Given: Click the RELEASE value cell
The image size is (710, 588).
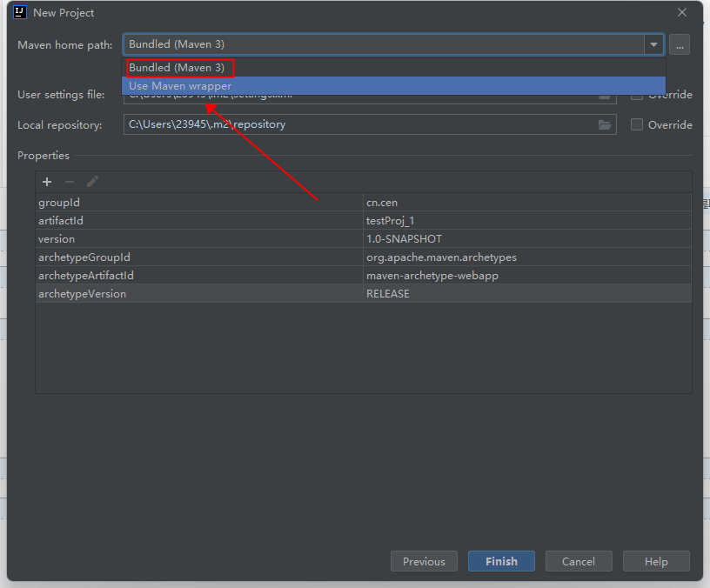Looking at the screenshot, I should [x=527, y=294].
